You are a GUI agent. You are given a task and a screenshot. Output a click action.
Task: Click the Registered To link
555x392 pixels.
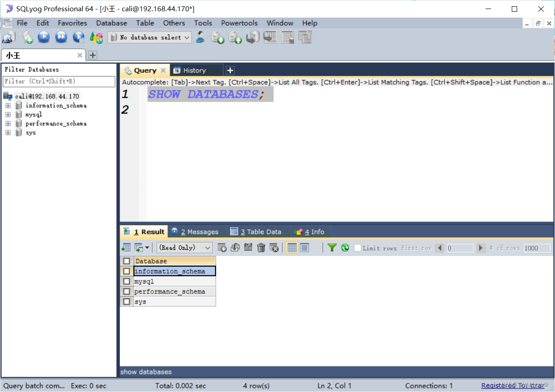513,386
